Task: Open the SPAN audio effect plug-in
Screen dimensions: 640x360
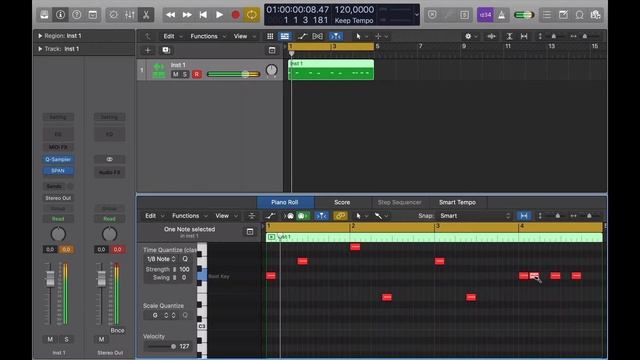Action: 58,171
